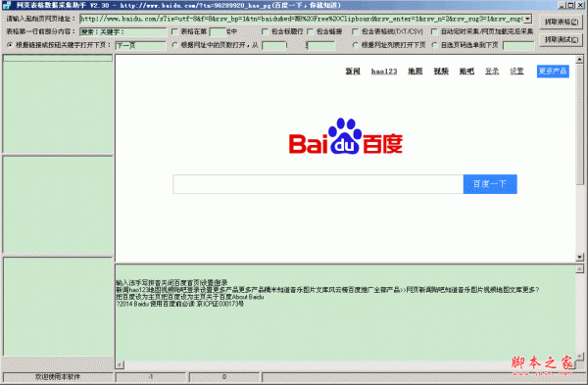The height and width of the screenshot is (385, 588).
Task: Click the 设置 link
Action: (516, 71)
